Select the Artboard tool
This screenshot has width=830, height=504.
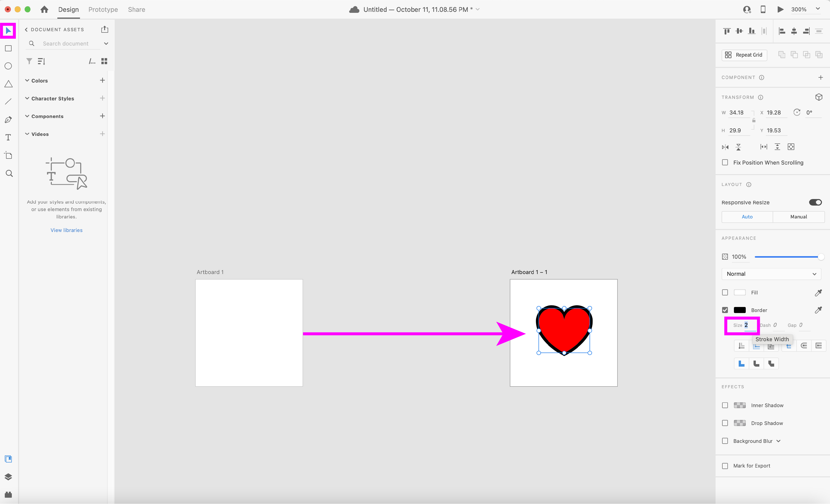tap(8, 155)
